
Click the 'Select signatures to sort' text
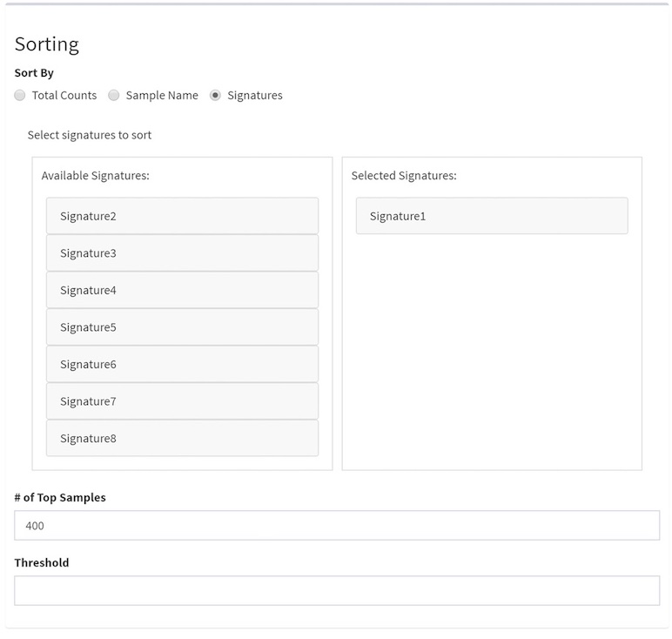(x=90, y=136)
